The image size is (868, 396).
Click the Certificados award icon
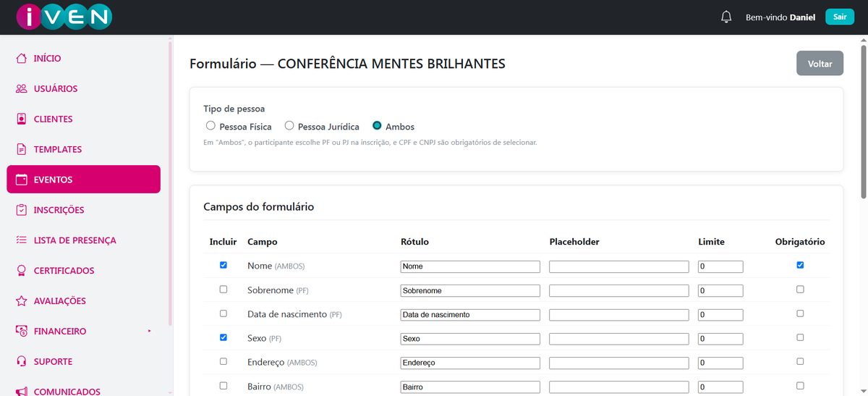pos(21,271)
